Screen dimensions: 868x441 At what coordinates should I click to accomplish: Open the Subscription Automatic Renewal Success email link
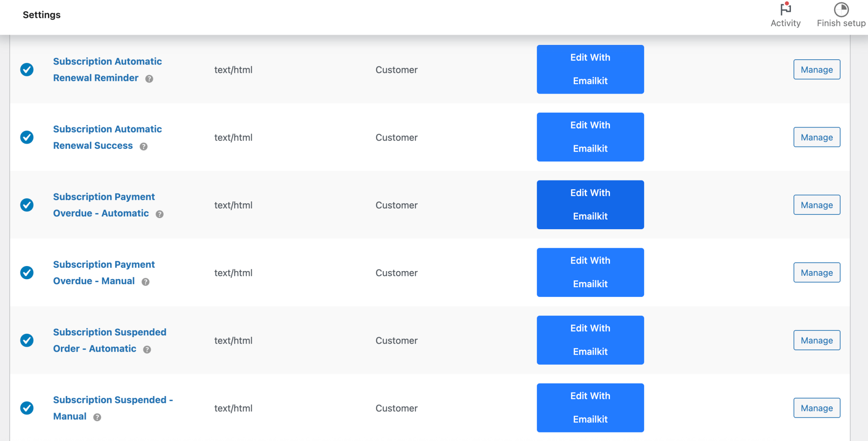pyautogui.click(x=107, y=137)
